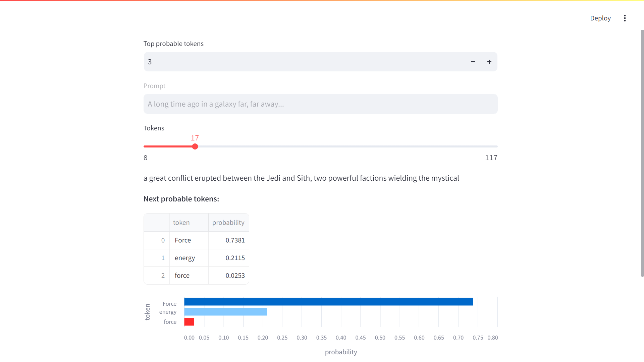Viewport: 644px width, 362px height.
Task: Click the probability value 0.2115
Action: pos(229,258)
